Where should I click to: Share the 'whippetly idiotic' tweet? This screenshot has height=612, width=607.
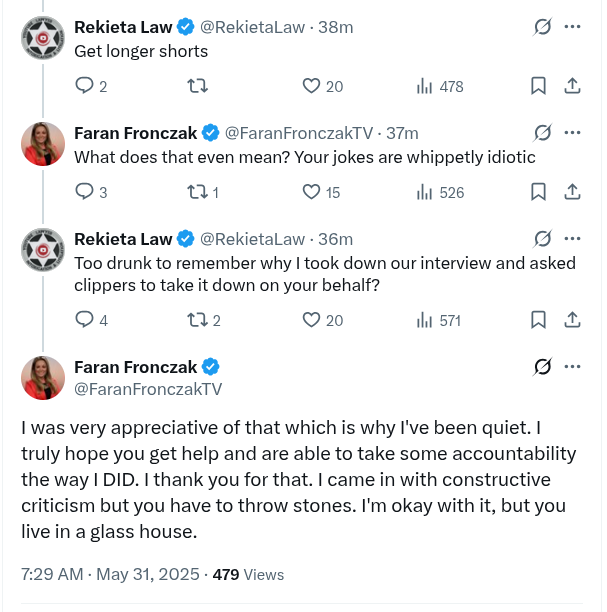point(572,192)
